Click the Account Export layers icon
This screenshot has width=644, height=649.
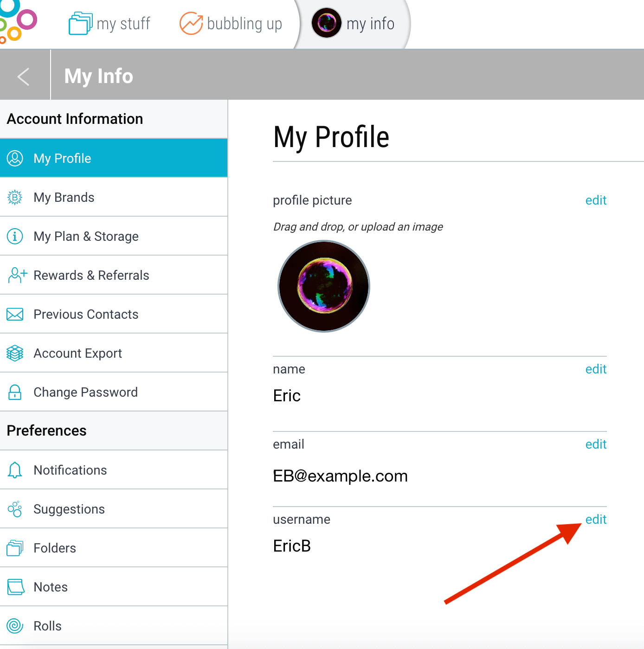point(15,353)
